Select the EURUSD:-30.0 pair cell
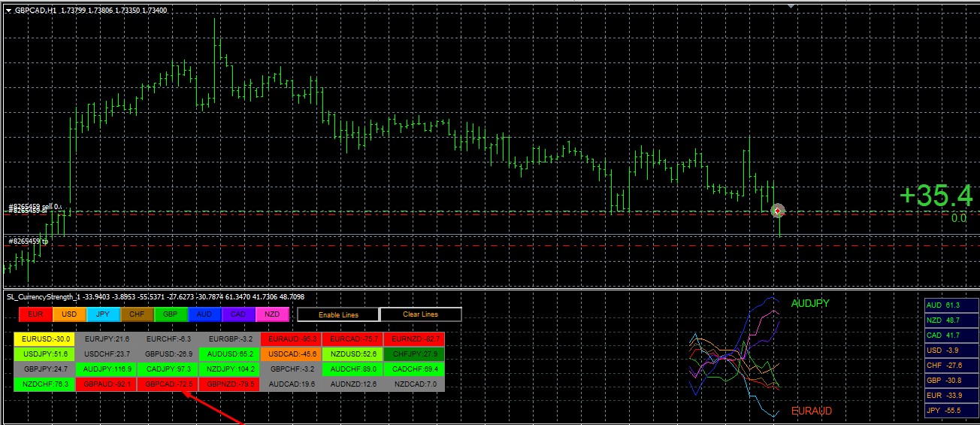This screenshot has height=425, width=980. point(44,339)
